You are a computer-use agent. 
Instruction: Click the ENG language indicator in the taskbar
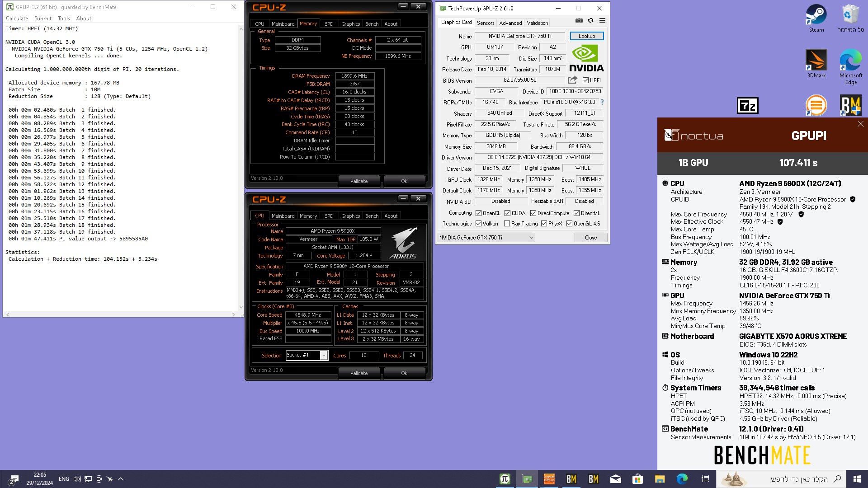click(64, 479)
